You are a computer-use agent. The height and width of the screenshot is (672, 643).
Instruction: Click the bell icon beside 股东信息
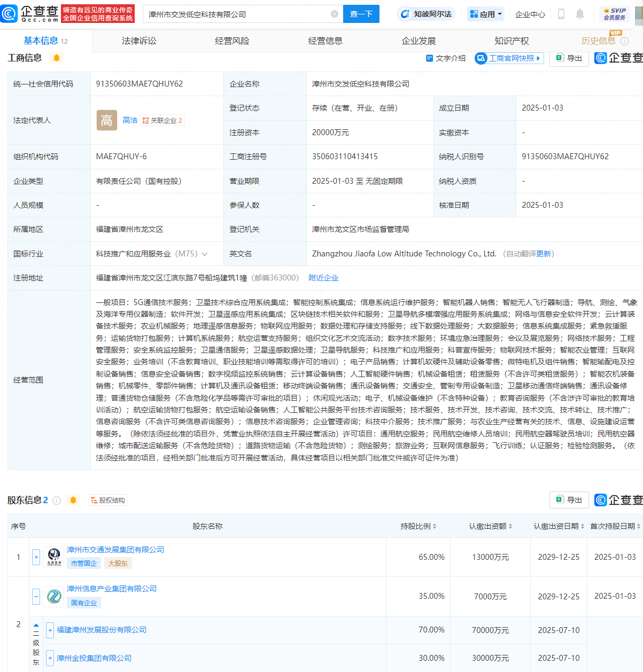pyautogui.click(x=73, y=500)
